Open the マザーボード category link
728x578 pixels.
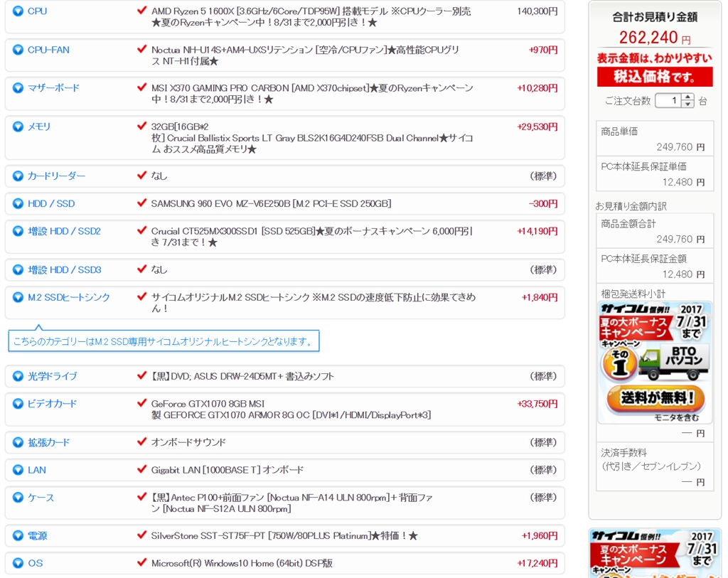pos(53,87)
